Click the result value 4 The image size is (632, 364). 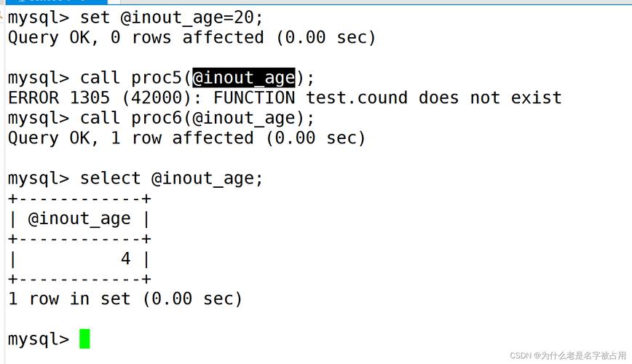click(x=126, y=258)
